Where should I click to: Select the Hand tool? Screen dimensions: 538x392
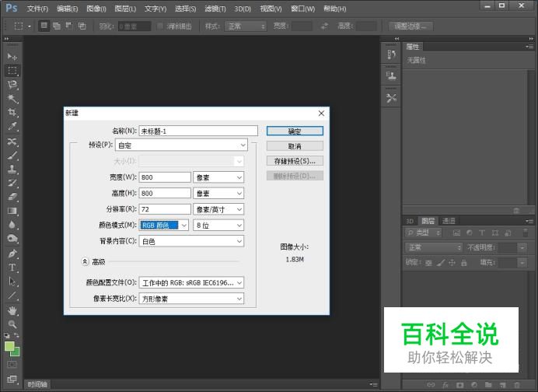12,310
